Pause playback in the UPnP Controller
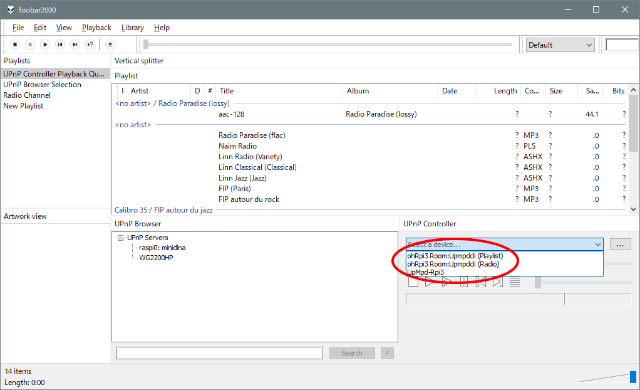 coord(464,281)
